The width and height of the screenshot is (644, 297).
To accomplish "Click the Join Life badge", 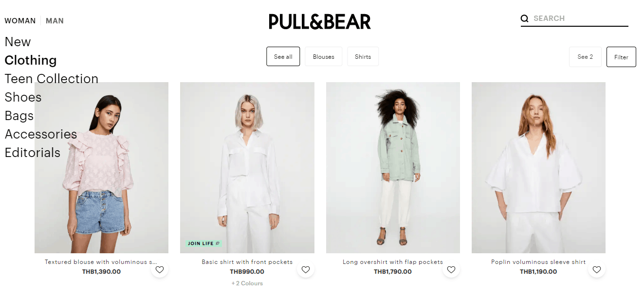I will tap(203, 243).
